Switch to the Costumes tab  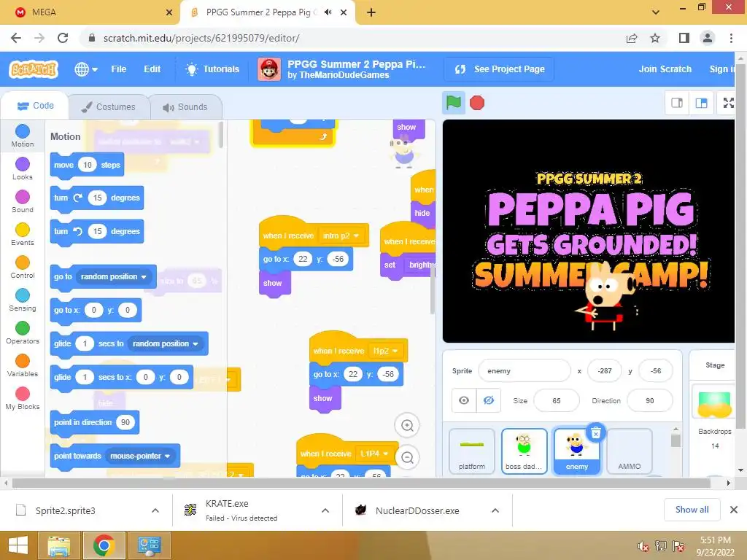tap(109, 106)
